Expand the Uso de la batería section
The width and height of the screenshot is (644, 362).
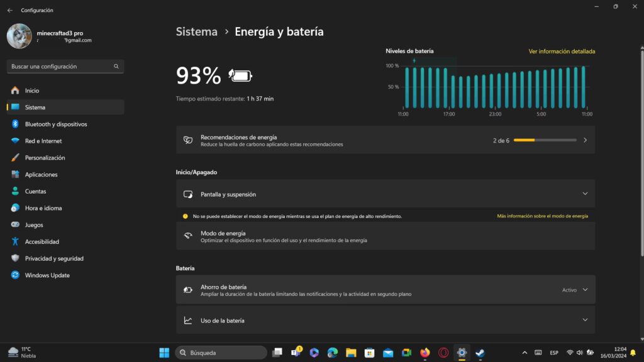(583, 319)
